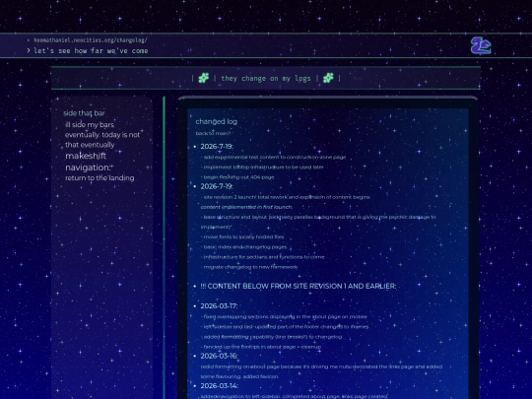Click 'added formatting capability' entry

(x=272, y=337)
